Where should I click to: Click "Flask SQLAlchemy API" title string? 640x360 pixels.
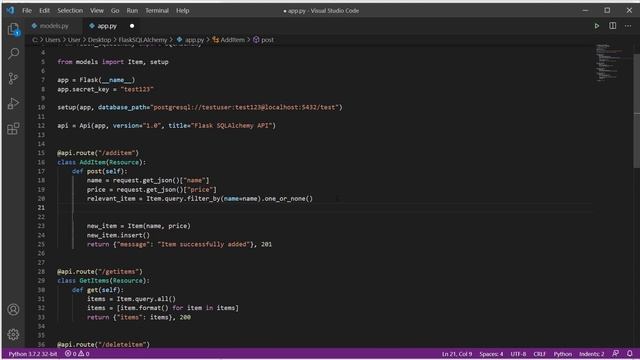click(231, 126)
